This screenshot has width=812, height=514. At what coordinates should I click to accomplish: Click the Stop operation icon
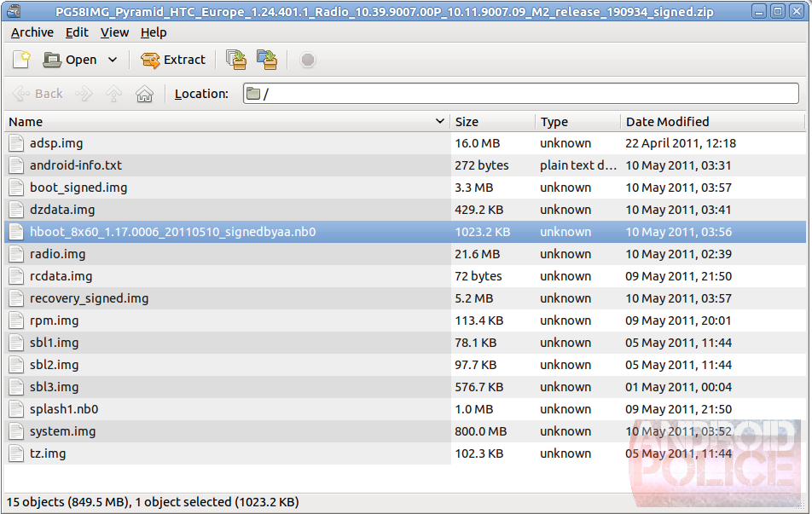308,60
